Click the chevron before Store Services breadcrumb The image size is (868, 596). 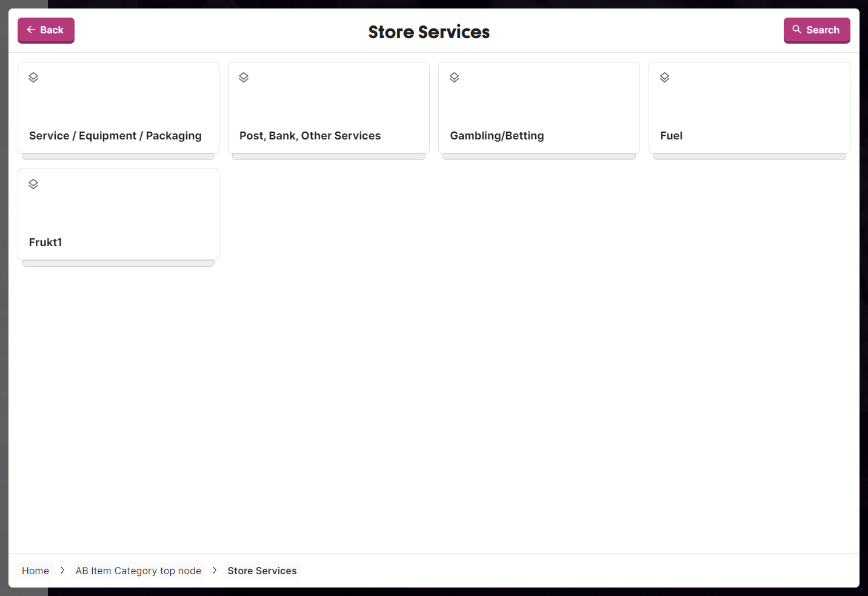[215, 571]
